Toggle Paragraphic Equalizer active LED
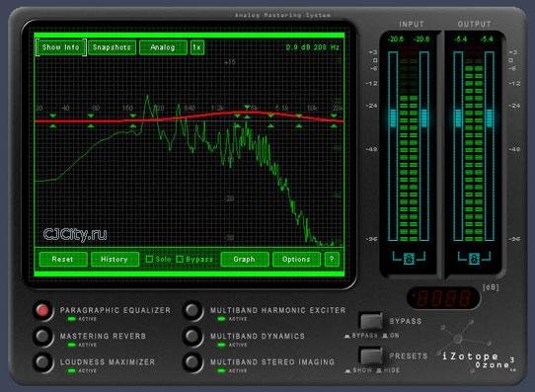The image size is (535, 392). (x=72, y=319)
